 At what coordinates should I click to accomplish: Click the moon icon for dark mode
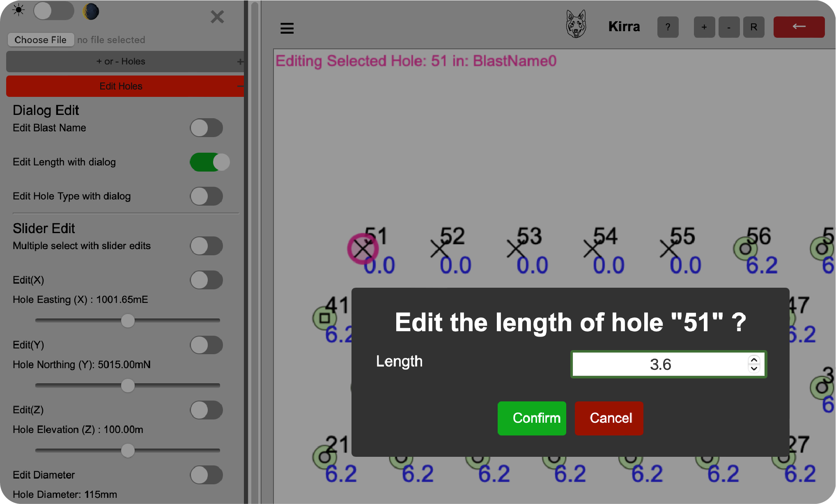[x=91, y=11]
